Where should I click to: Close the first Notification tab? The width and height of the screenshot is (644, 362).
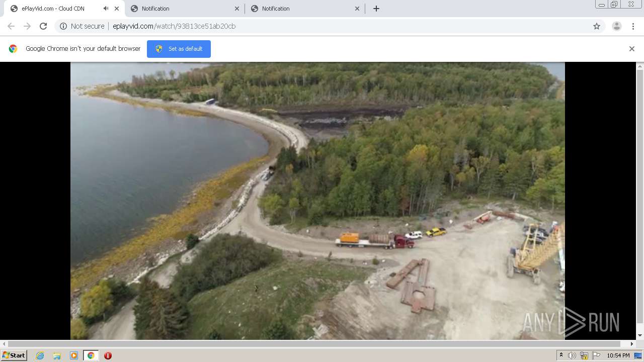(x=237, y=9)
